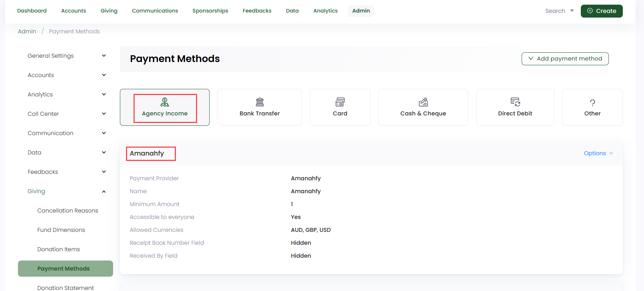Open Fund Dimensions sidebar item
This screenshot has width=644, height=291.
click(61, 230)
